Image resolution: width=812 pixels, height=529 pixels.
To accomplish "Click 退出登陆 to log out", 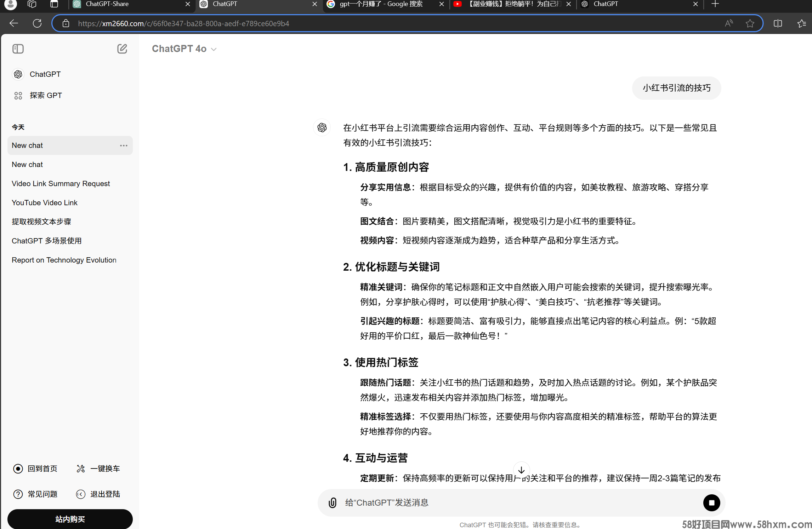I will (98, 494).
